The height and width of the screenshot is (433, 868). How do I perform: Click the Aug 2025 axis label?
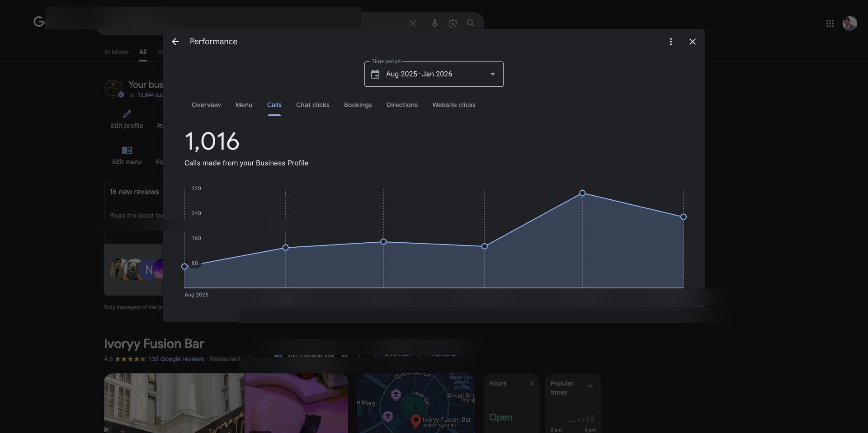coord(197,295)
